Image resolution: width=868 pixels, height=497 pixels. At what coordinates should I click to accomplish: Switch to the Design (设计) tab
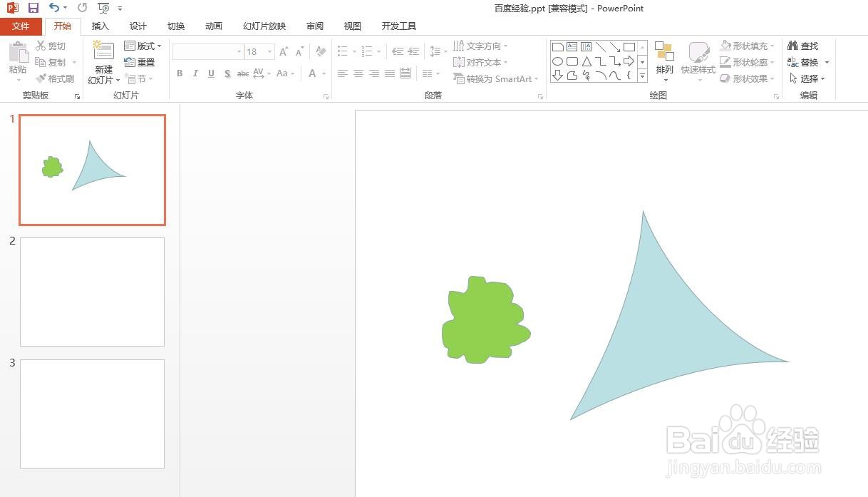138,26
